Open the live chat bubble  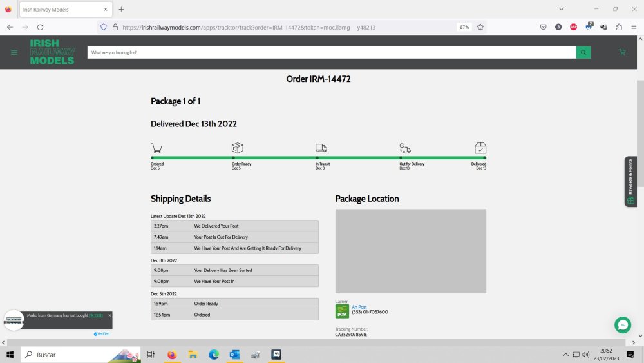pyautogui.click(x=622, y=324)
